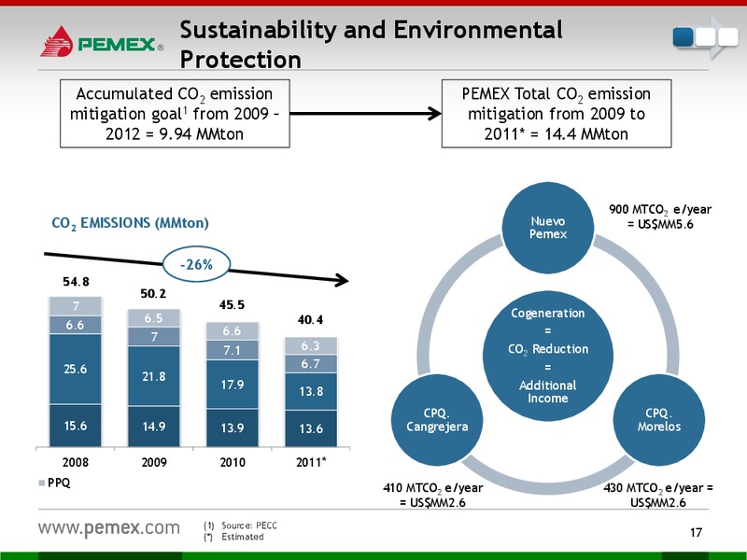Click the progress arrow indicator icon
Image resolution: width=747 pixels, height=560 pixels.
(x=706, y=37)
